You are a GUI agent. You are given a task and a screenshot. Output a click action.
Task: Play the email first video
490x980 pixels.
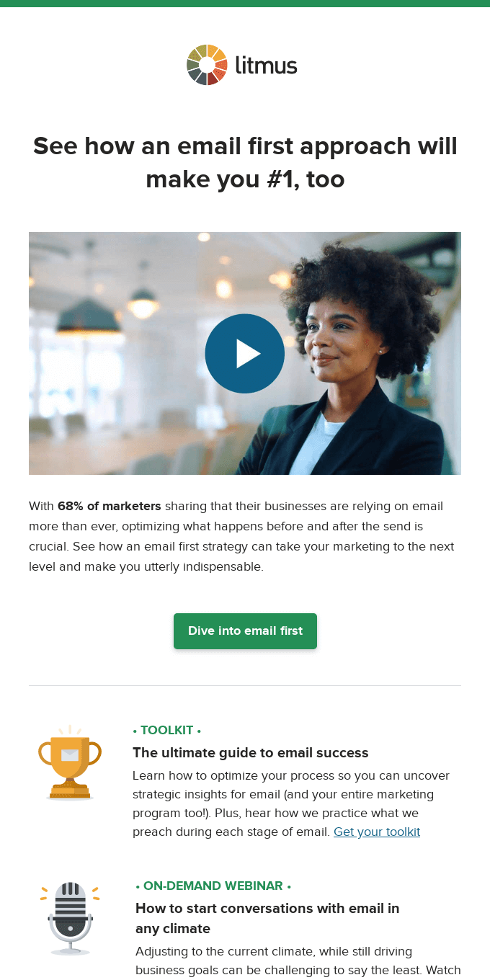click(x=245, y=354)
